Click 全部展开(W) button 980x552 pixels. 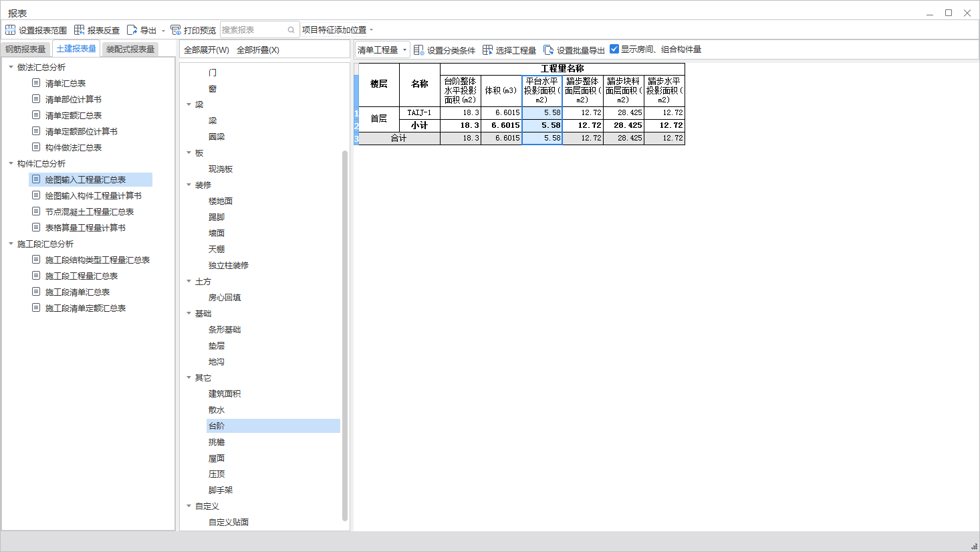(207, 50)
